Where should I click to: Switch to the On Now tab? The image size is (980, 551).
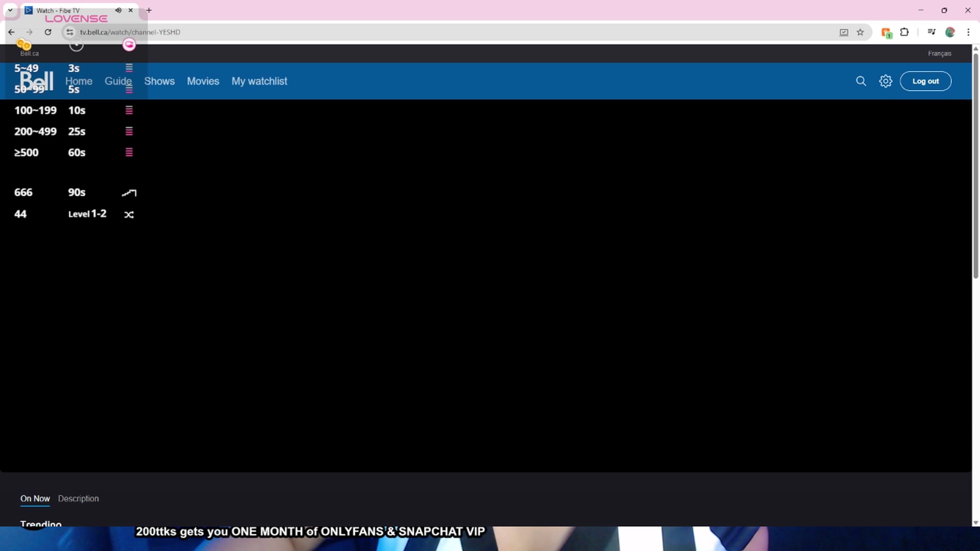point(35,498)
